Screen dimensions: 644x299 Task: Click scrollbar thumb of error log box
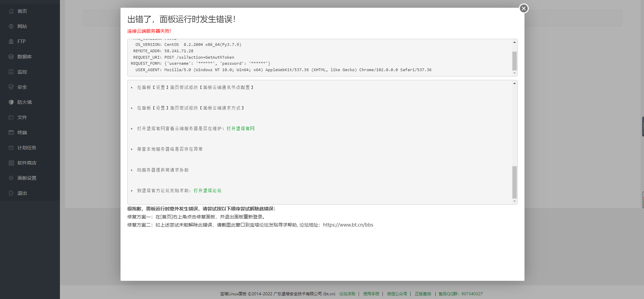(x=514, y=61)
